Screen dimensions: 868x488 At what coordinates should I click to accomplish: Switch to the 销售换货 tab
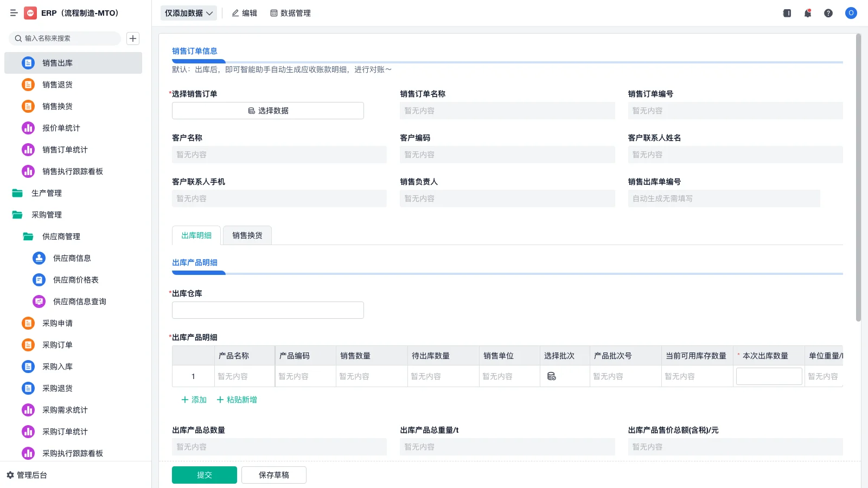247,235
